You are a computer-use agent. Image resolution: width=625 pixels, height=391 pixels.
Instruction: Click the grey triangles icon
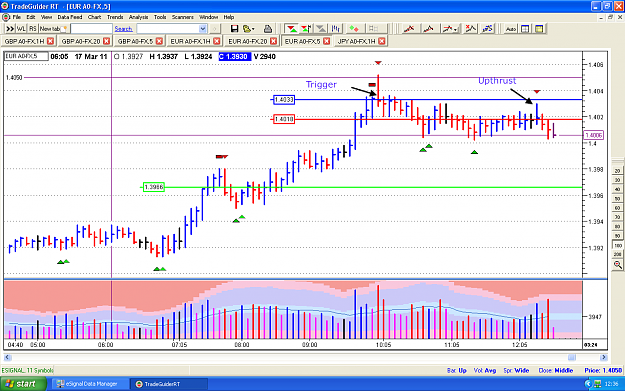pos(321,29)
